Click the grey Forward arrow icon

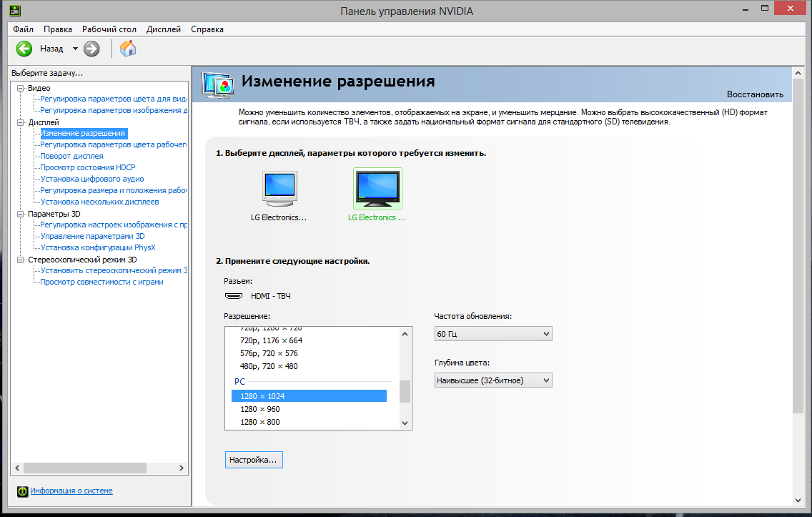91,49
